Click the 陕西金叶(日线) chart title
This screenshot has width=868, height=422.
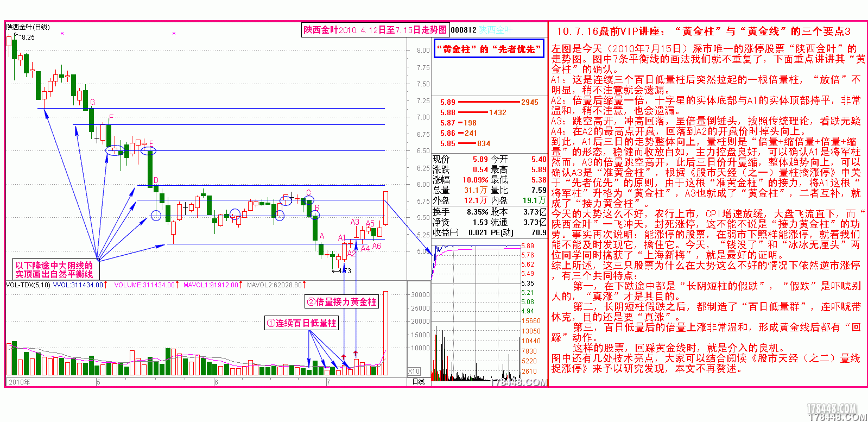(28, 27)
